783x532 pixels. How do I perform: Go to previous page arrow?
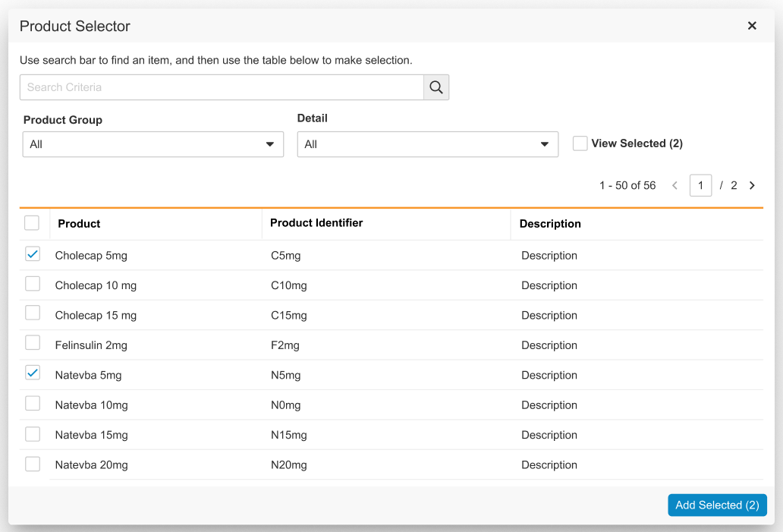tap(675, 185)
